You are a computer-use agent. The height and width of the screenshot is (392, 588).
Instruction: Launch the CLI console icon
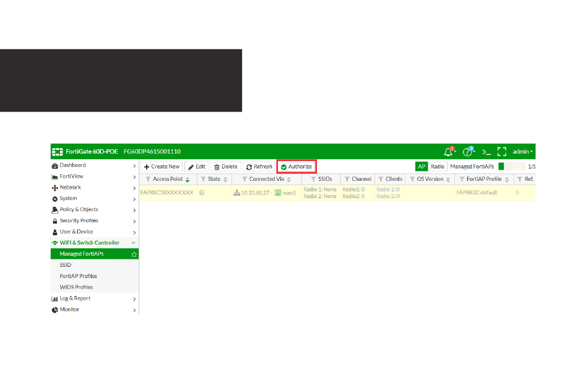pos(486,152)
